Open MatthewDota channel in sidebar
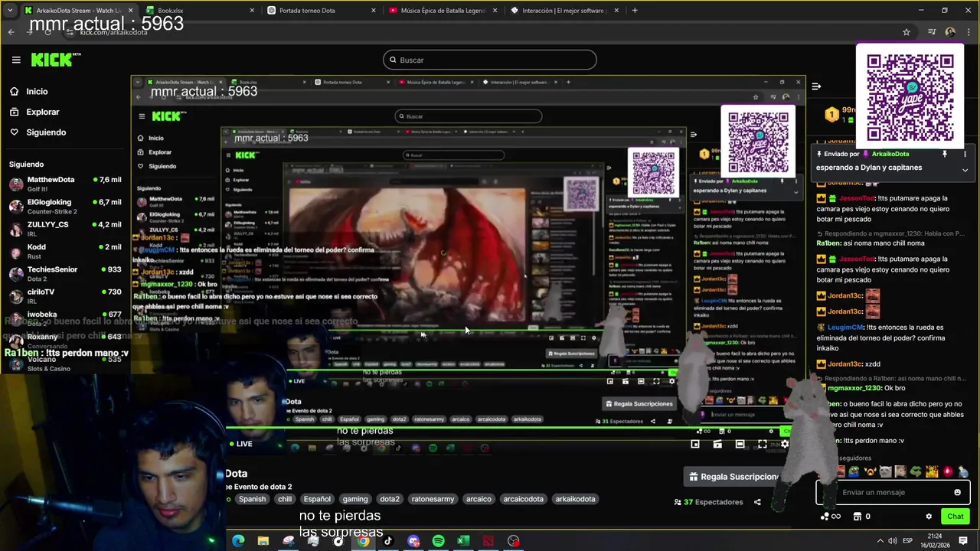Image resolution: width=980 pixels, height=551 pixels. 65,184
